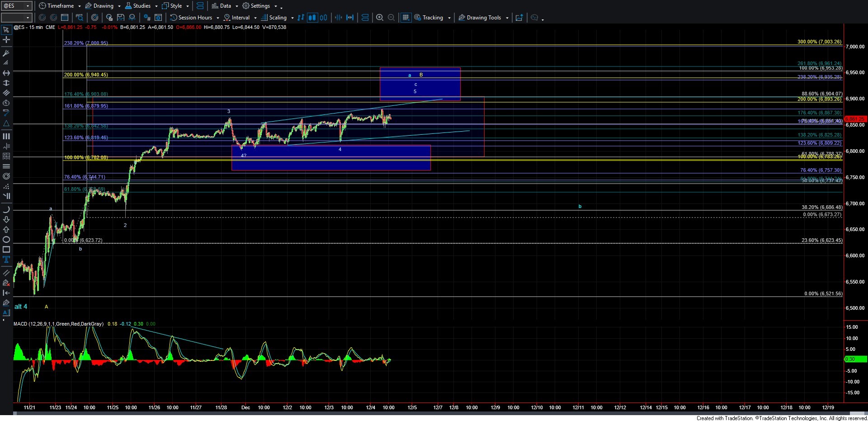Select the pointer cursor tool
The height and width of the screenshot is (421, 868).
pyautogui.click(x=6, y=30)
